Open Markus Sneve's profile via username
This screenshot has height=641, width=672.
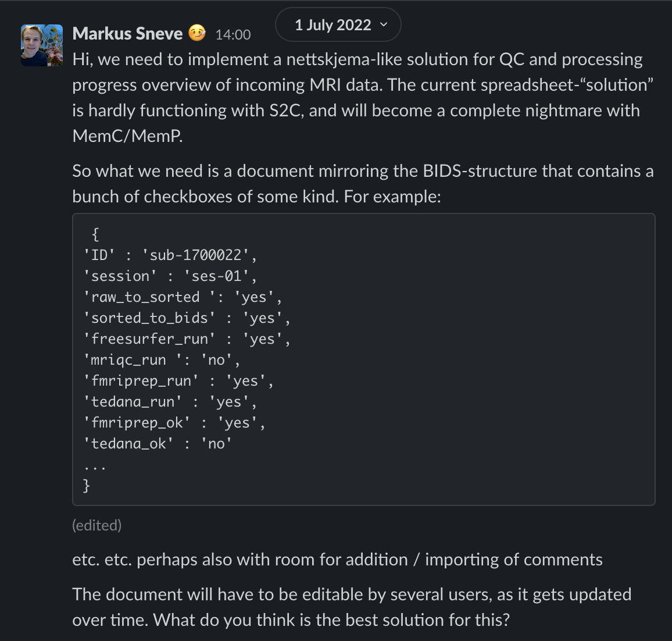point(127,34)
